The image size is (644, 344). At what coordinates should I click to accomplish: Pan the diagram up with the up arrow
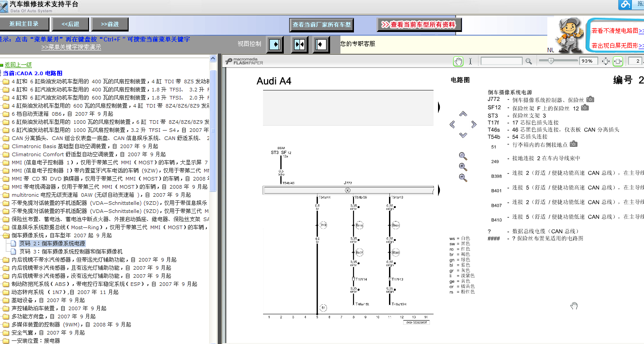tap(463, 114)
